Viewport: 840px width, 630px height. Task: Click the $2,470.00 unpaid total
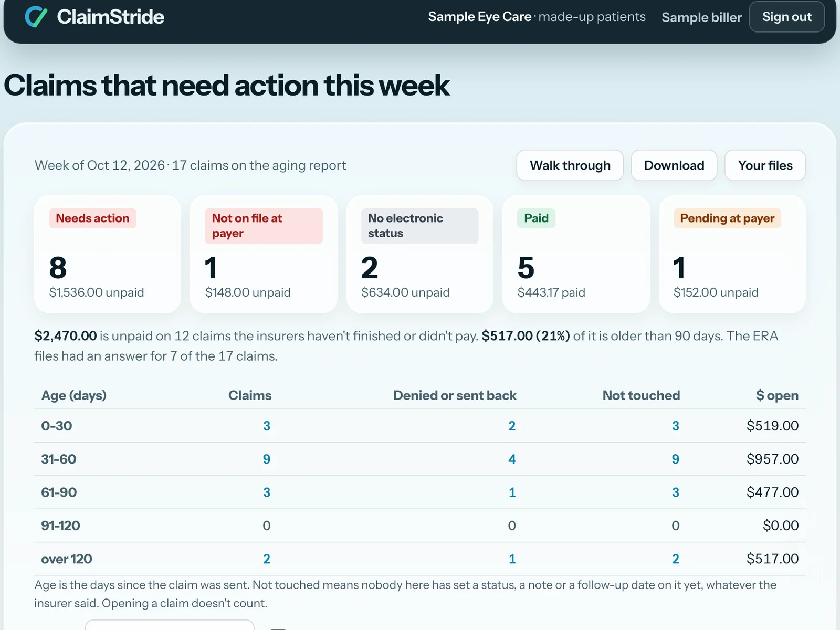click(66, 336)
